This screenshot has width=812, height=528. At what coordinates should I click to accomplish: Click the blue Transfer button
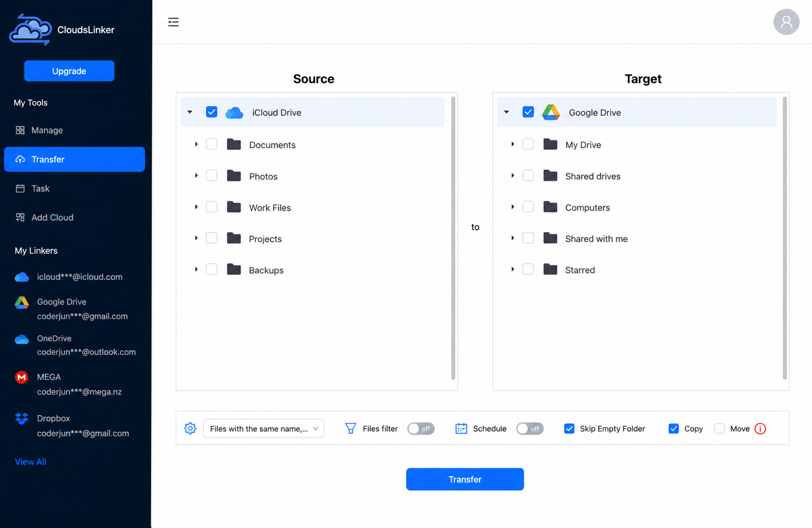click(465, 479)
